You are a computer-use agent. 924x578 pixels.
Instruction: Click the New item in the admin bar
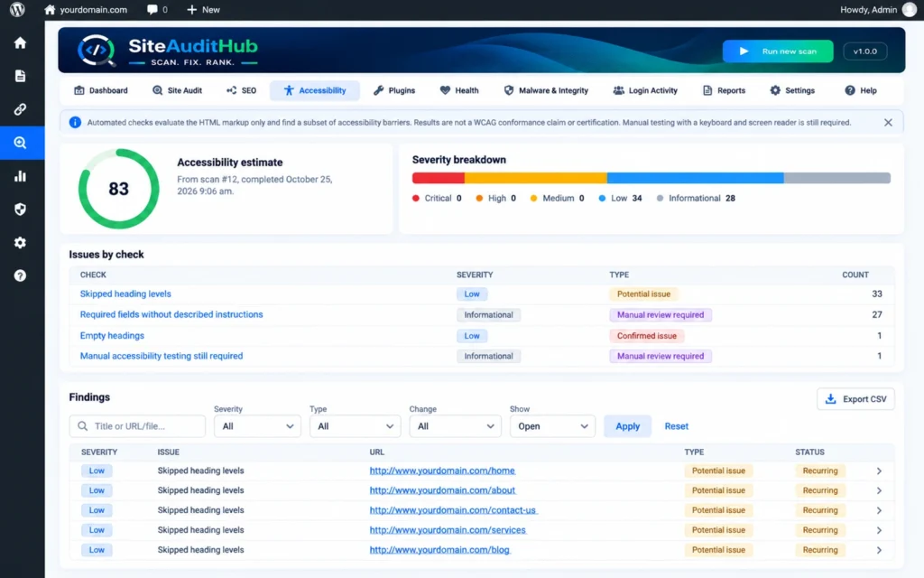pos(203,9)
